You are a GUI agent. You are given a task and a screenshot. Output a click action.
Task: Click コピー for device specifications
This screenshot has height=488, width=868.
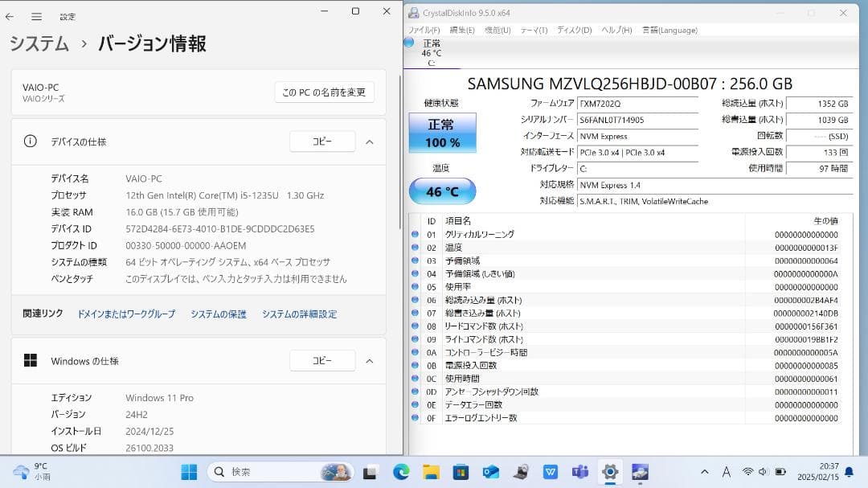pyautogui.click(x=321, y=141)
